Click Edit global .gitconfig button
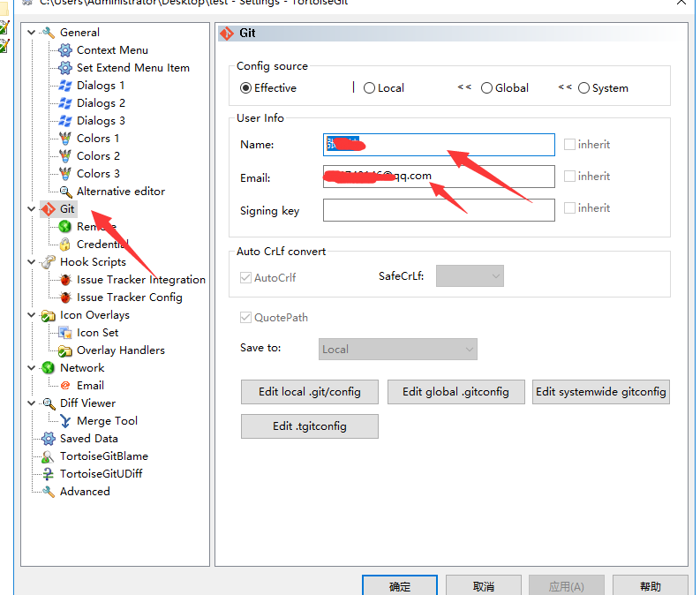This screenshot has width=700, height=595. point(455,392)
